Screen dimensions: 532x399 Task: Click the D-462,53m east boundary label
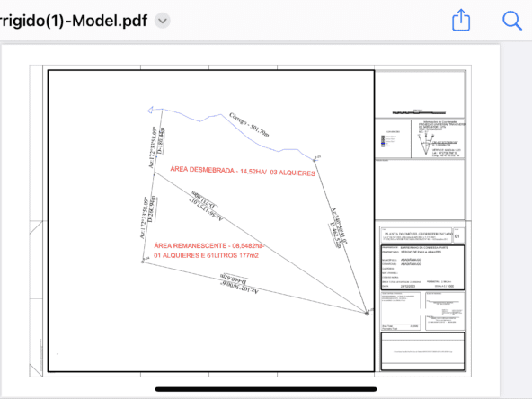tap(335, 235)
